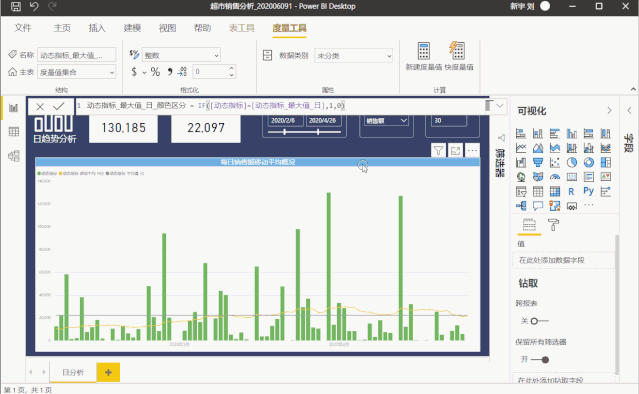Image resolution: width=639 pixels, height=394 pixels.
Task: Collapse the 可视化 pane chevron
Action: [x=609, y=110]
